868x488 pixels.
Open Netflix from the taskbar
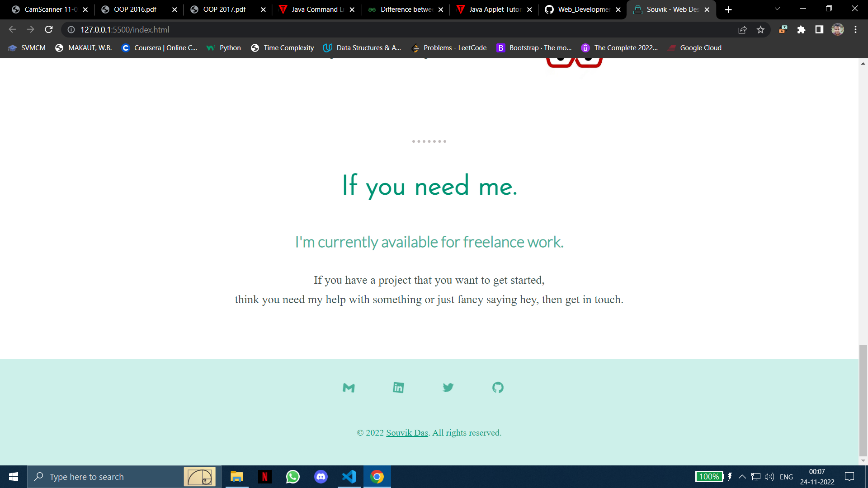coord(264,476)
